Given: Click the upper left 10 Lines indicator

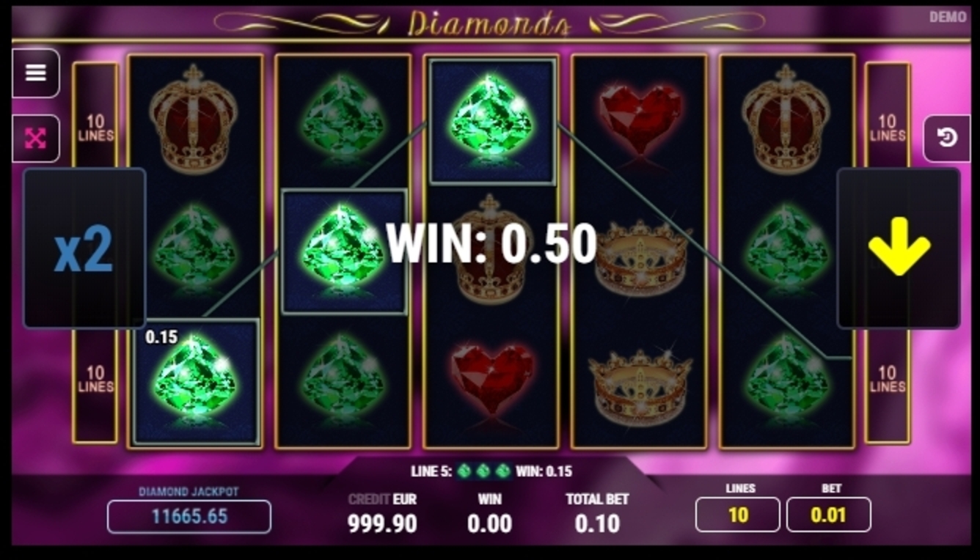Looking at the screenshot, I should (x=95, y=128).
